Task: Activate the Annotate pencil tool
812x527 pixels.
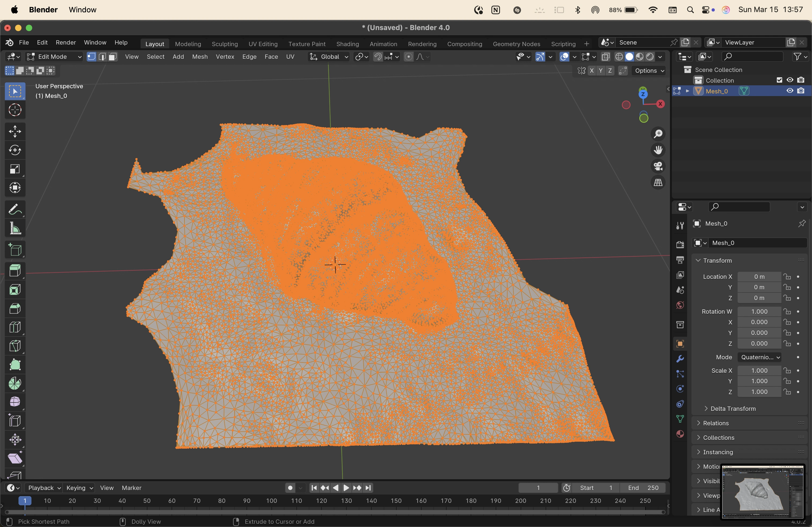Action: coord(15,209)
